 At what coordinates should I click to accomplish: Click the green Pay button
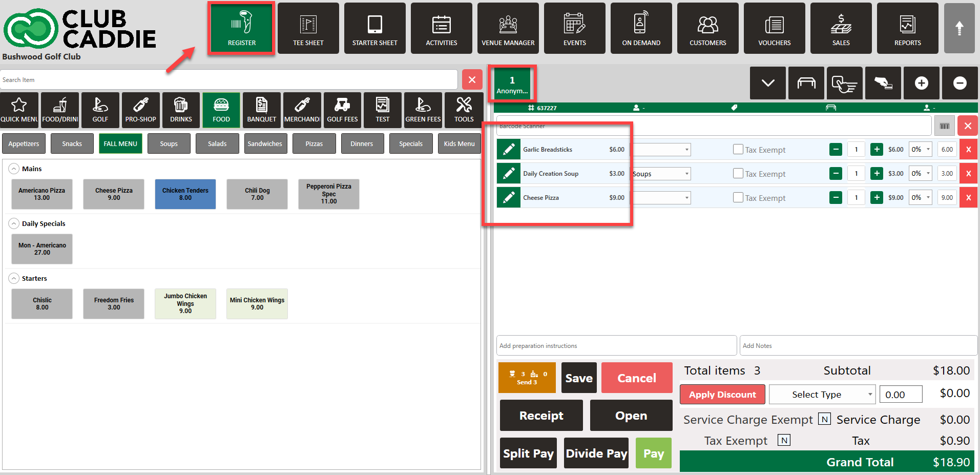(x=653, y=453)
